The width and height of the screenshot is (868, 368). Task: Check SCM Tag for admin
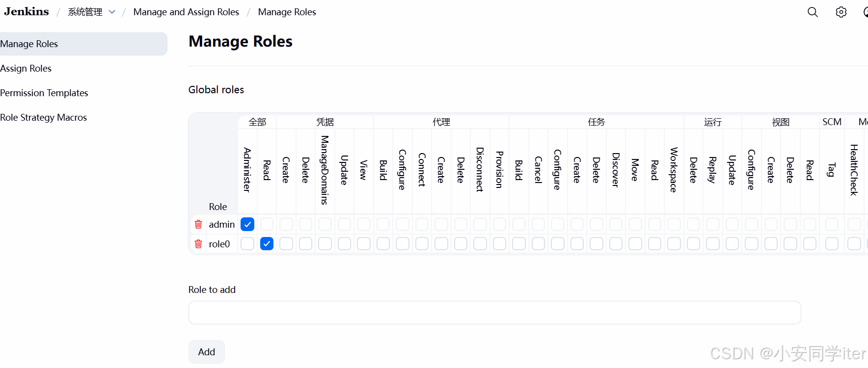click(832, 224)
